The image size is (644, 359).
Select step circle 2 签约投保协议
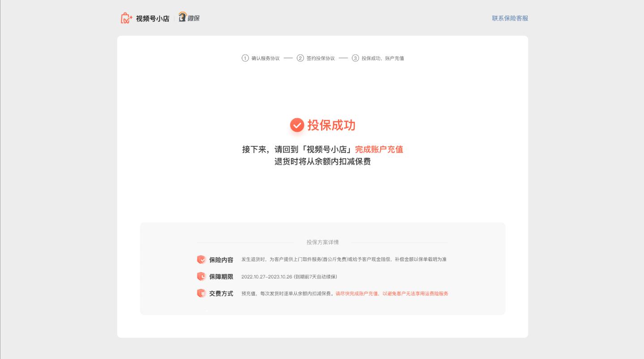pyautogui.click(x=301, y=58)
